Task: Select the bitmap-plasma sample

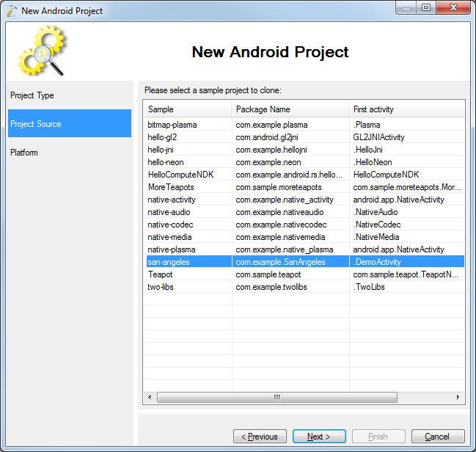Action: point(172,125)
